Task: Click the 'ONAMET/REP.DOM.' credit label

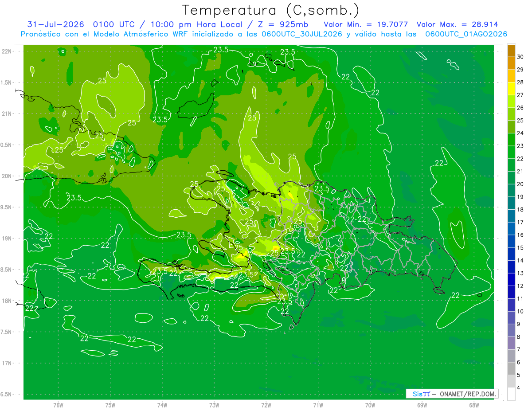Action: 468,394
